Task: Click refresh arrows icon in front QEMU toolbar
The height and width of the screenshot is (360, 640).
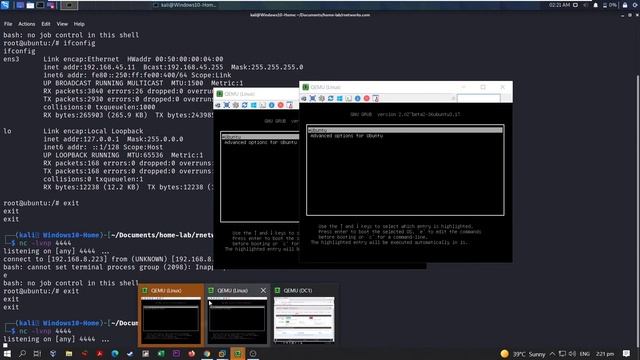Action: [x=331, y=98]
